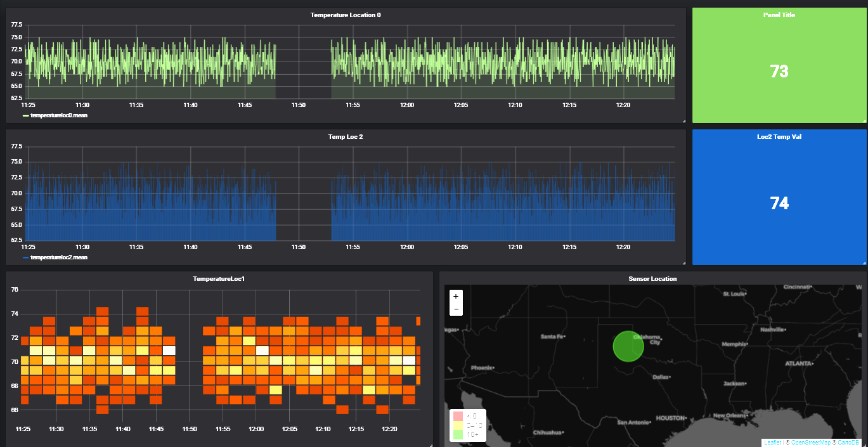Image resolution: width=868 pixels, height=447 pixels.
Task: Open the Loc2 Temp Val panel menu
Action: (x=779, y=136)
